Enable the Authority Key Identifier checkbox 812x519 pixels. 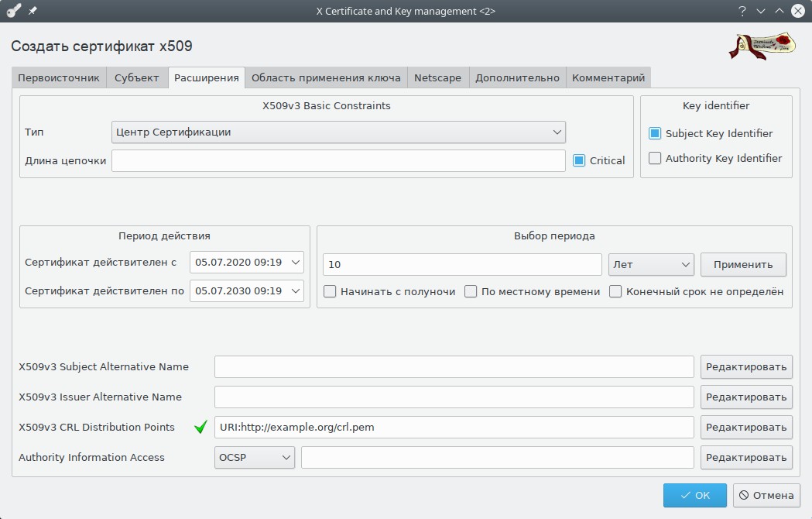(655, 158)
